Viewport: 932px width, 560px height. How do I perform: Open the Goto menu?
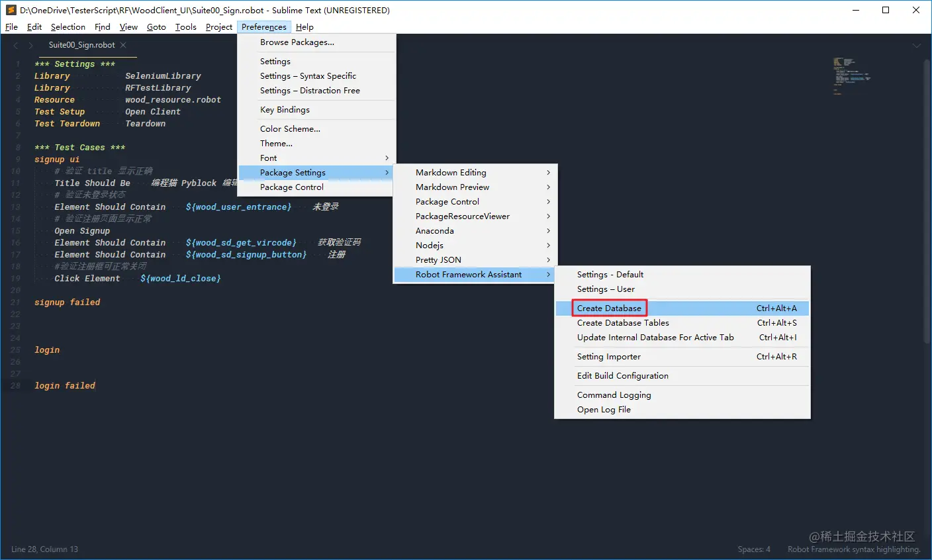156,27
